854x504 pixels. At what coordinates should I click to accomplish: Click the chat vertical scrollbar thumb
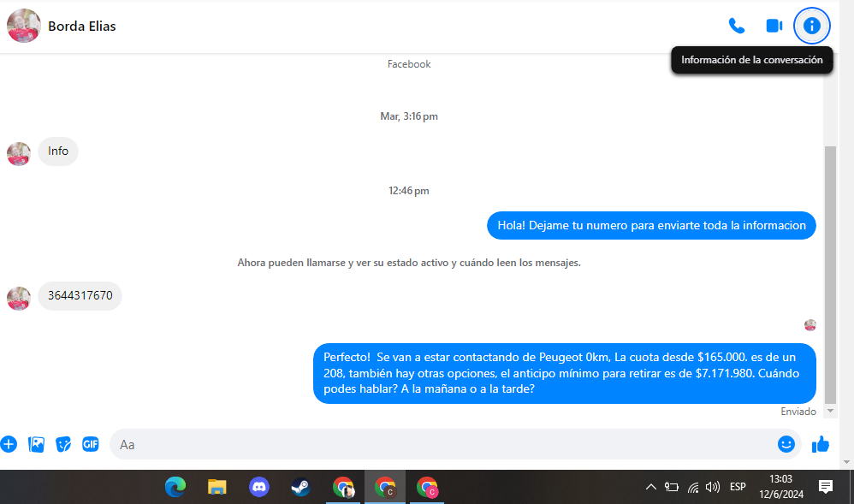(829, 274)
